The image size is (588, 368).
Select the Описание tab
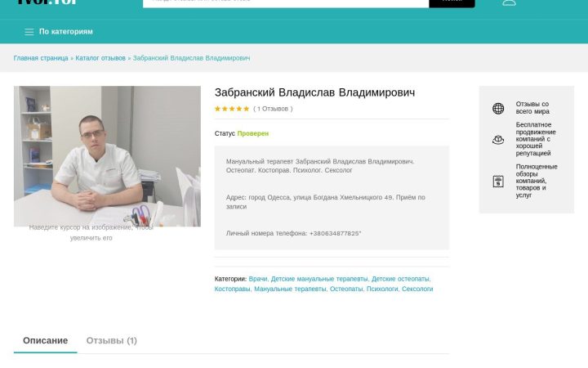[x=46, y=340]
